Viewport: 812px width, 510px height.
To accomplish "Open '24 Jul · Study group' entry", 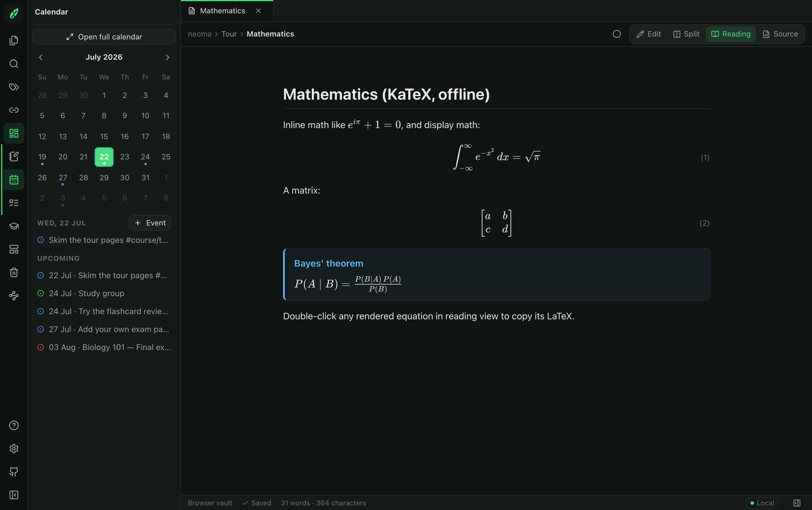I will pyautogui.click(x=104, y=294).
